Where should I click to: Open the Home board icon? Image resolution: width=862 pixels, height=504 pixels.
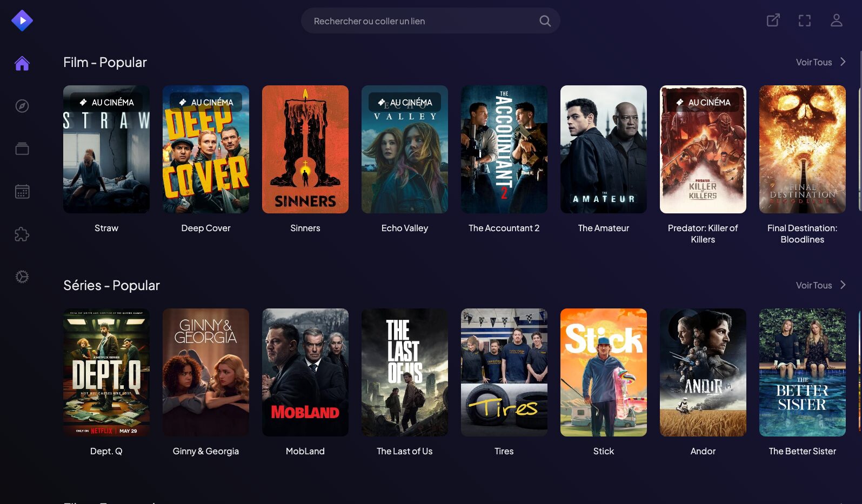[22, 63]
